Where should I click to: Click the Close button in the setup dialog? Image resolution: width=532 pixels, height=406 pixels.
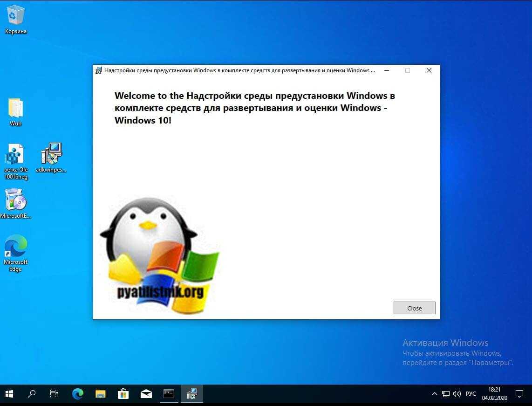pos(414,308)
